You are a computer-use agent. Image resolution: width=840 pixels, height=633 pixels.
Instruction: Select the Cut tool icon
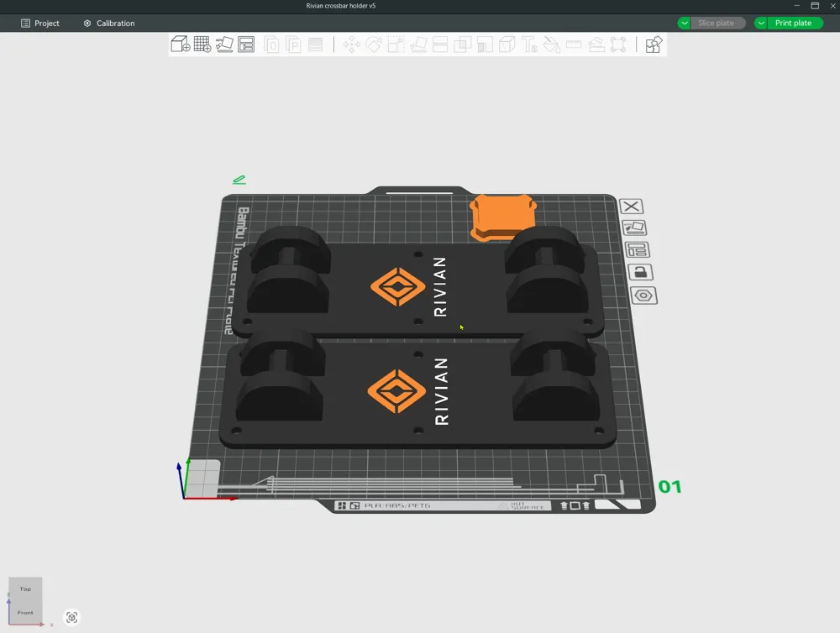[440, 44]
